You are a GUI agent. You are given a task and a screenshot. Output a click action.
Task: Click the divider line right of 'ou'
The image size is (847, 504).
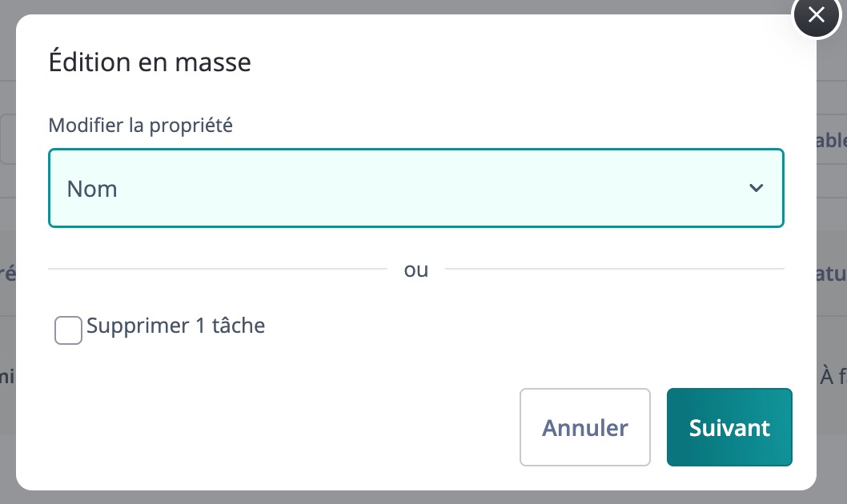[x=615, y=268]
